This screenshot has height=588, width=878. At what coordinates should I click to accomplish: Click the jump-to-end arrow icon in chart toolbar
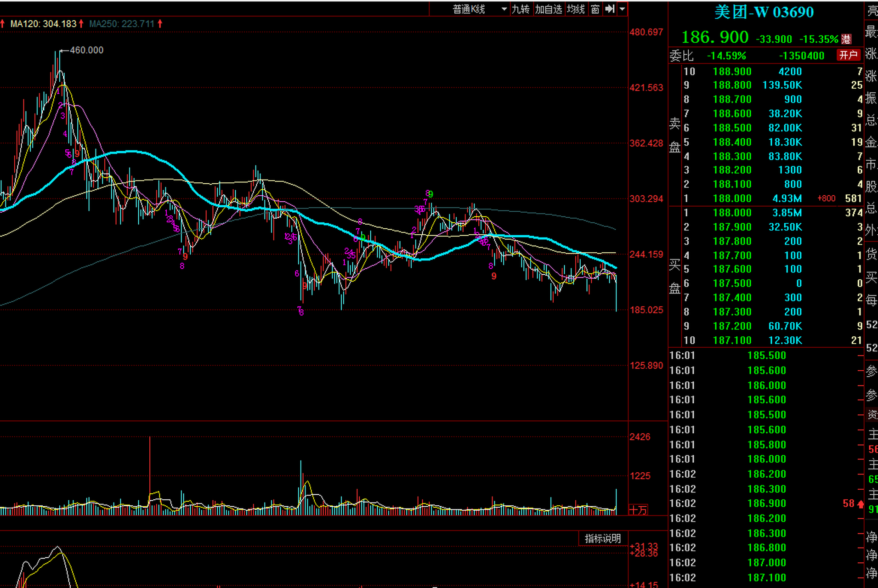(x=609, y=9)
